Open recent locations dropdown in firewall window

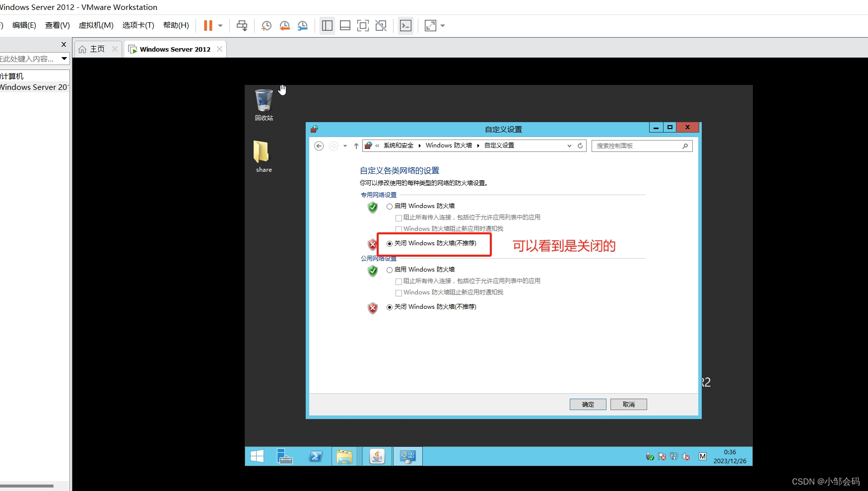(345, 146)
